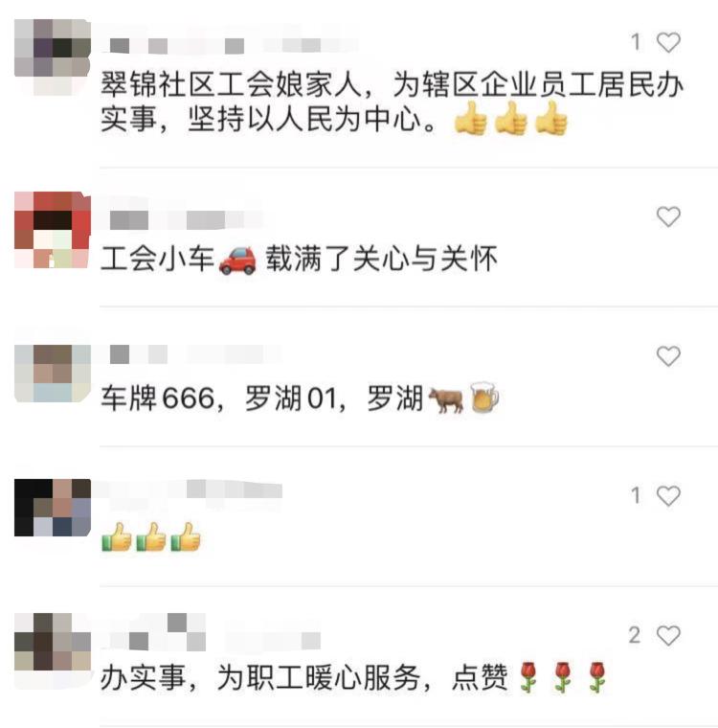718x728 pixels.
Task: Select comment text 坚持以人民为中心
Action: click(x=304, y=120)
